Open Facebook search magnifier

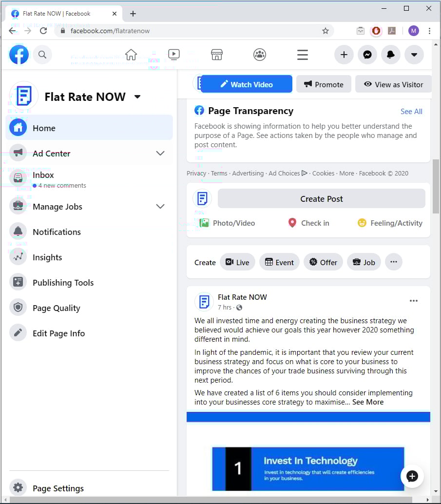42,55
